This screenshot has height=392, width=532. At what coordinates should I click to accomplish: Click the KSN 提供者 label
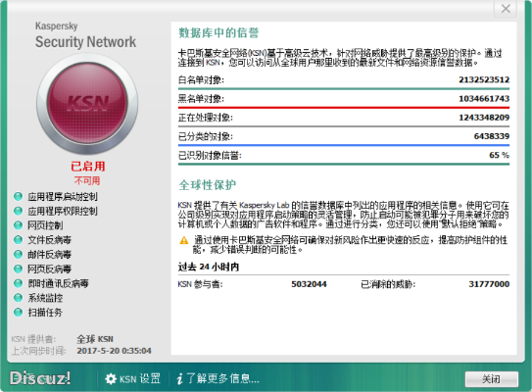tap(33, 339)
